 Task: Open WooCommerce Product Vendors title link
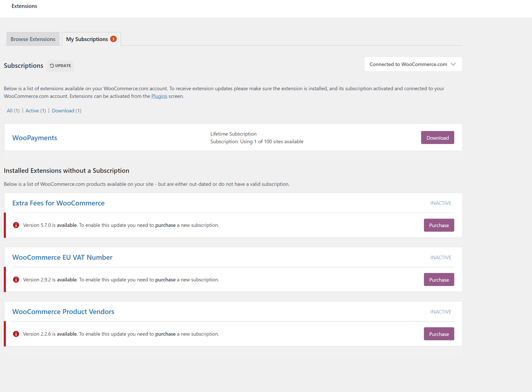pyautogui.click(x=63, y=311)
